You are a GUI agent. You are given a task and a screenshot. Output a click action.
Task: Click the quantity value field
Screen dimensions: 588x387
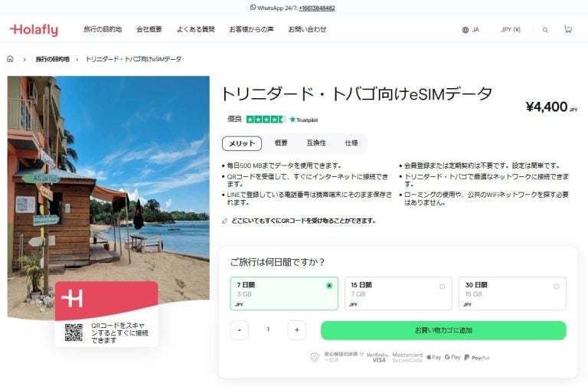click(268, 330)
